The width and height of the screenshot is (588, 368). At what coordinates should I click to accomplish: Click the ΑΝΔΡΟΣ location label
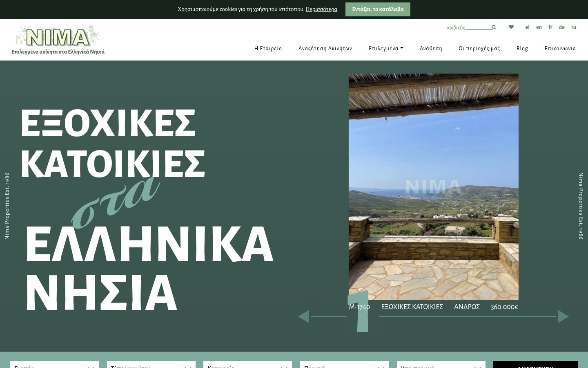467,307
